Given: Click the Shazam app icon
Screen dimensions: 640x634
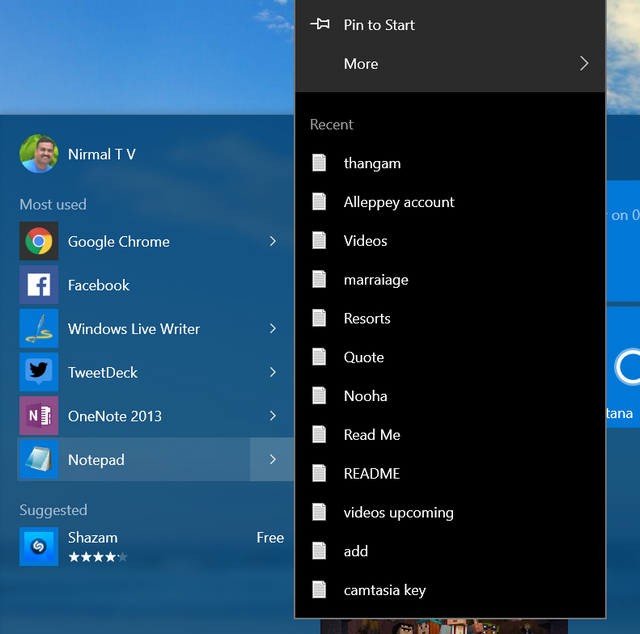Looking at the screenshot, I should (x=39, y=546).
